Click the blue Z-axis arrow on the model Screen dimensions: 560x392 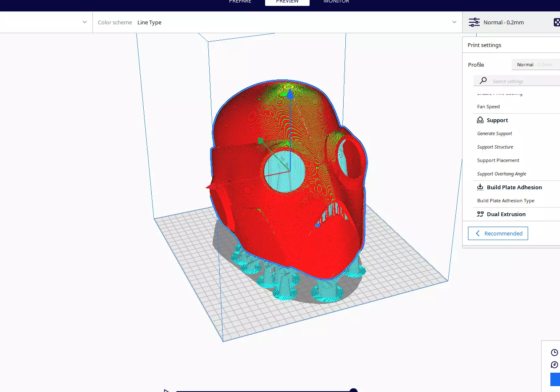(290, 93)
